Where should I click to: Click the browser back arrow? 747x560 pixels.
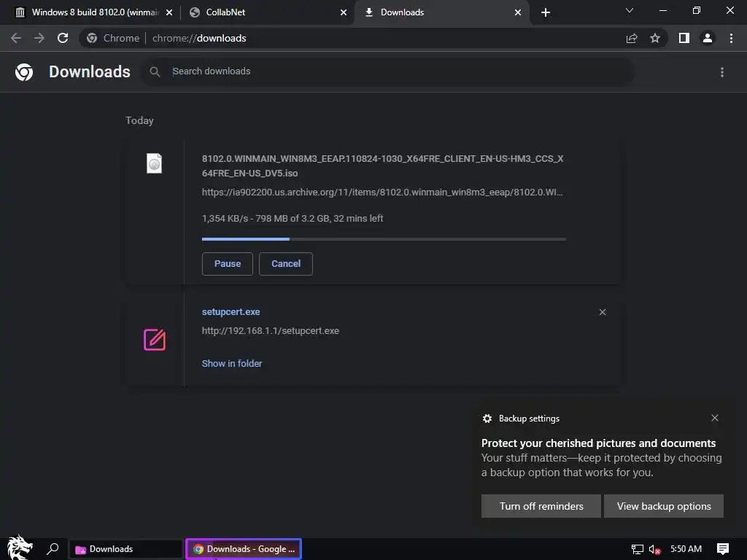pos(16,38)
